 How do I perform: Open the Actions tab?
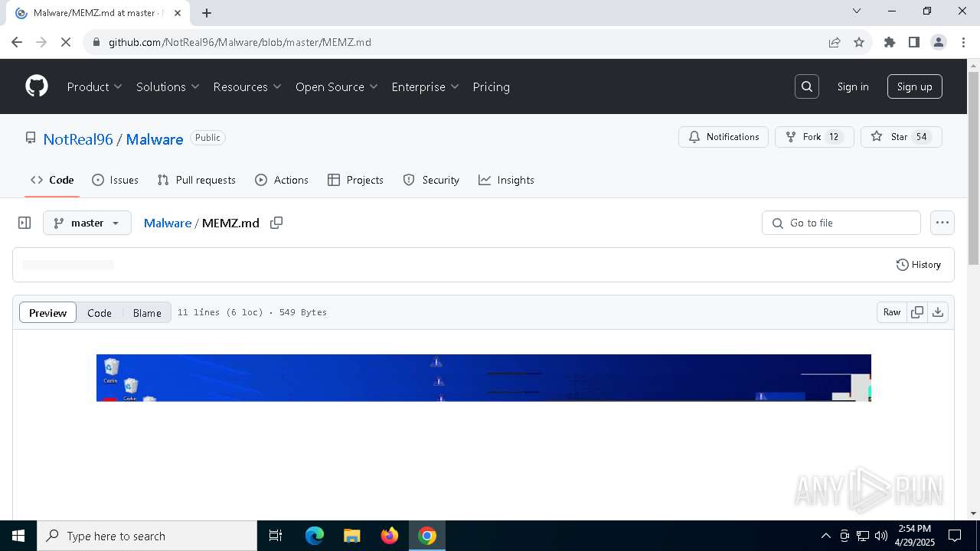coord(282,180)
